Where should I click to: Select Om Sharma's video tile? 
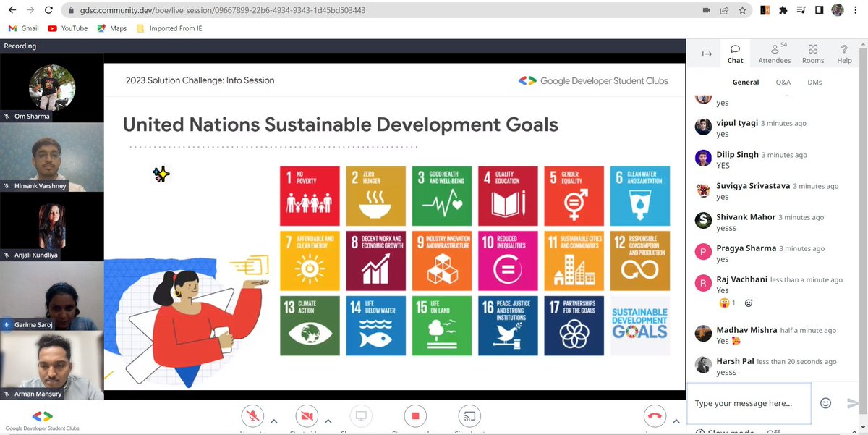52,87
